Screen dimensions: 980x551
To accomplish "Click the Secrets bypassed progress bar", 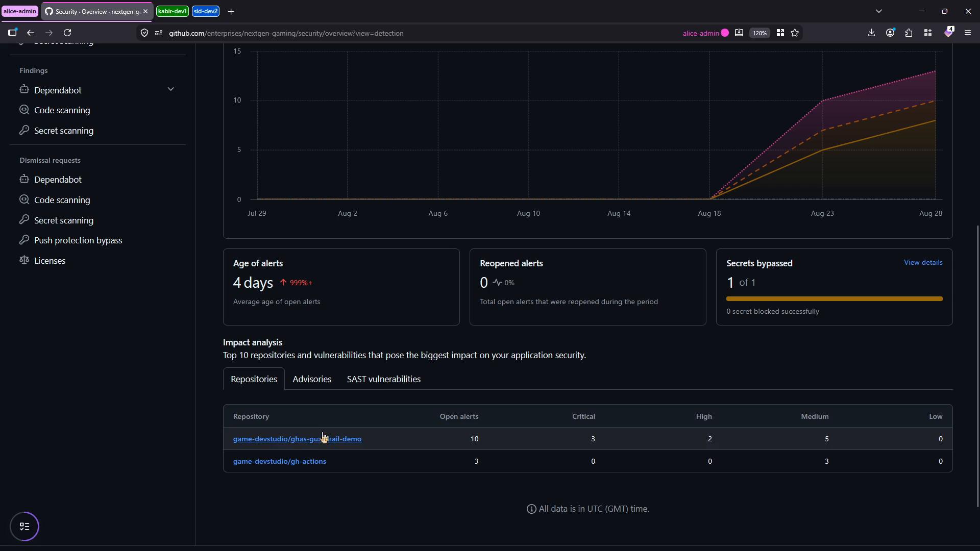I will click(834, 298).
